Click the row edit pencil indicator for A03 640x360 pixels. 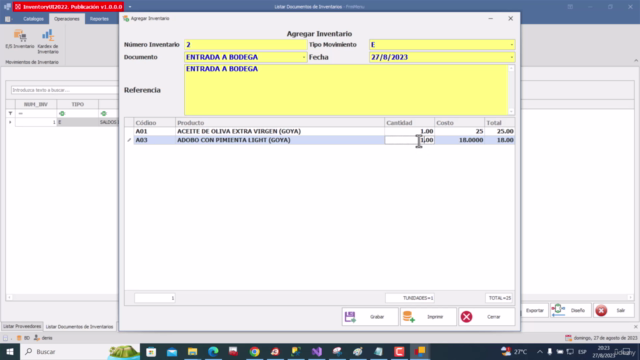(x=129, y=140)
